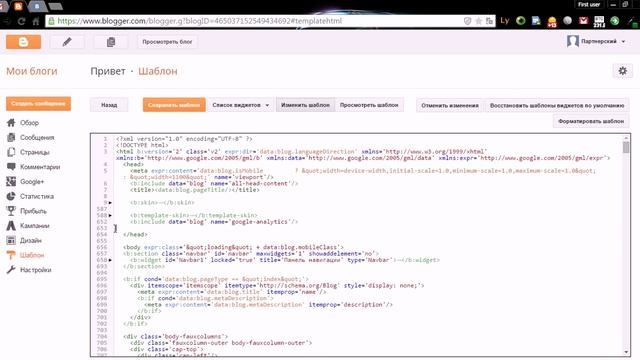Click the Шаблон paint roller icon
Image resolution: width=640 pixels, height=360 pixels.
(11, 255)
